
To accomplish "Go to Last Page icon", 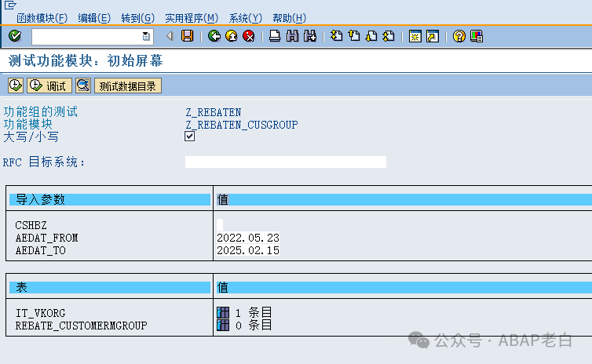I will tap(389, 36).
